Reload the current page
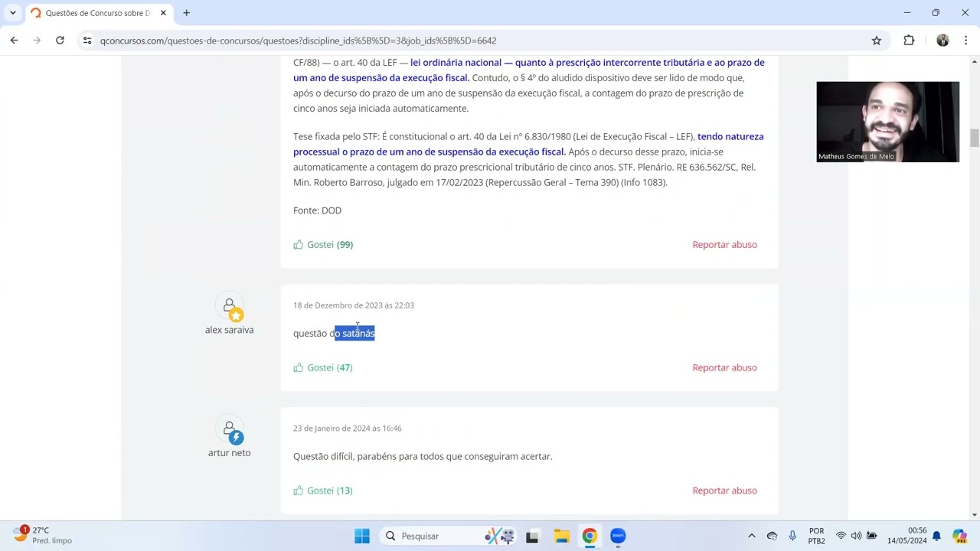 [x=60, y=41]
